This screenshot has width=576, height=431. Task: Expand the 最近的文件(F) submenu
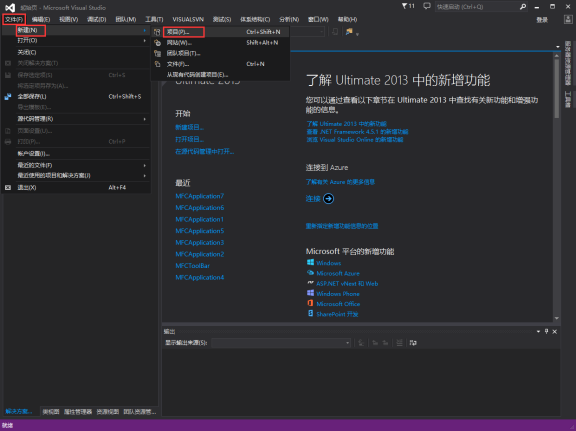point(145,165)
